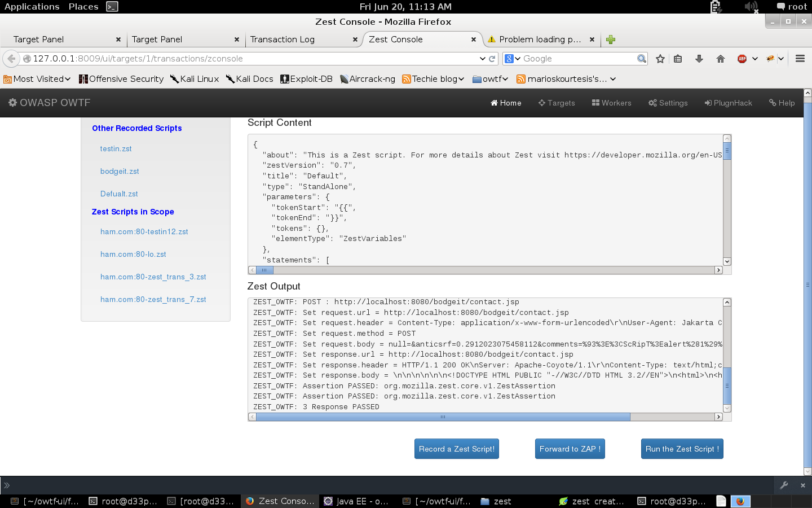
Task: Switch to Java EE taskbar window
Action: coord(356,501)
